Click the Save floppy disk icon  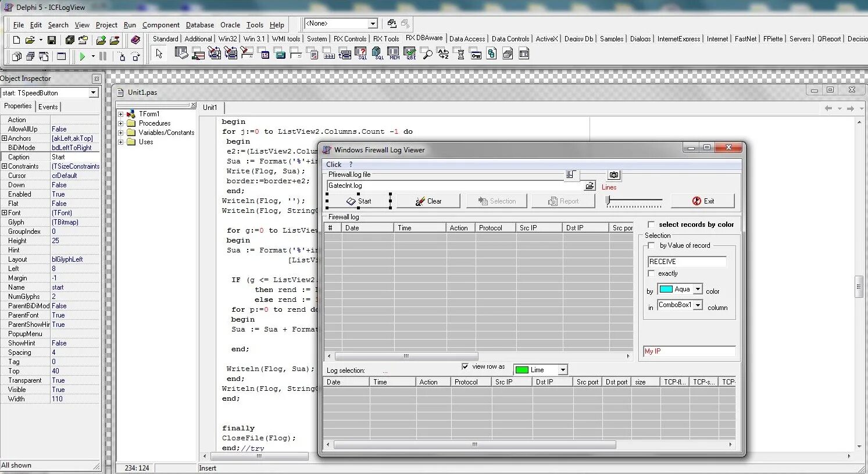52,40
